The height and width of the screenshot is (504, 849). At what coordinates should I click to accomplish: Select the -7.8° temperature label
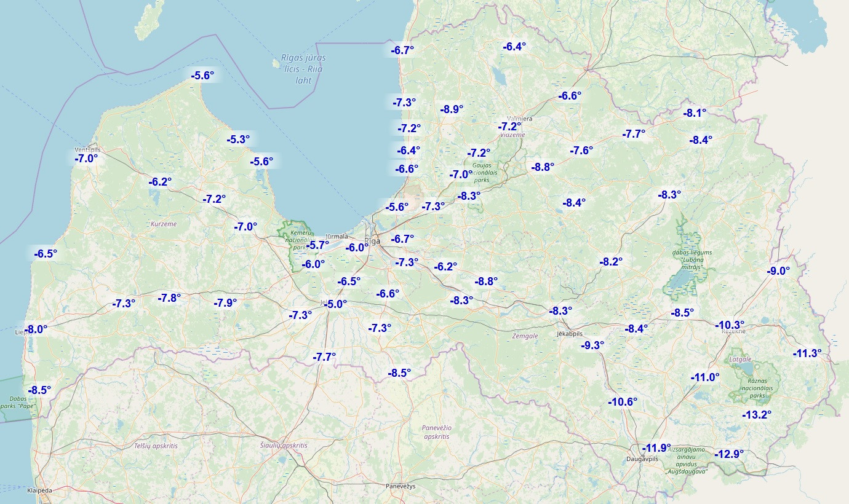click(x=169, y=298)
